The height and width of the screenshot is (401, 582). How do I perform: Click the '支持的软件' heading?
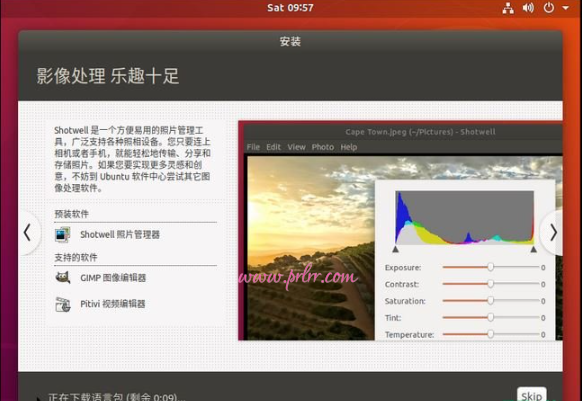(76, 257)
